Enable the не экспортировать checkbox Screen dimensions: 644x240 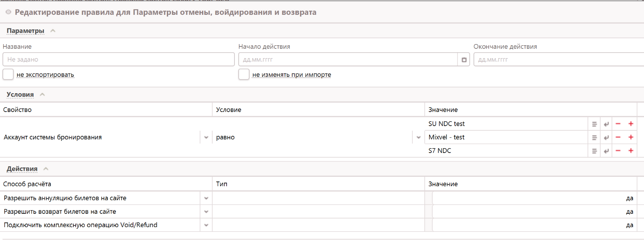coord(8,74)
